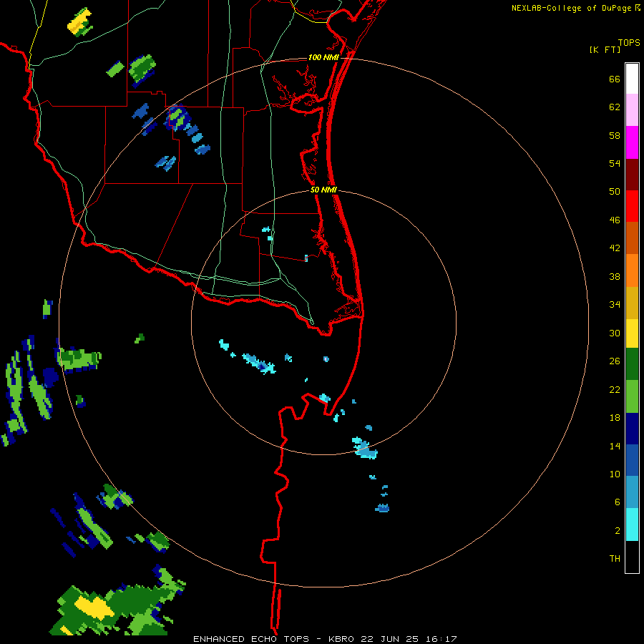Click the legend value 26
Image resolution: width=644 pixels, height=644 pixels.
click(615, 361)
